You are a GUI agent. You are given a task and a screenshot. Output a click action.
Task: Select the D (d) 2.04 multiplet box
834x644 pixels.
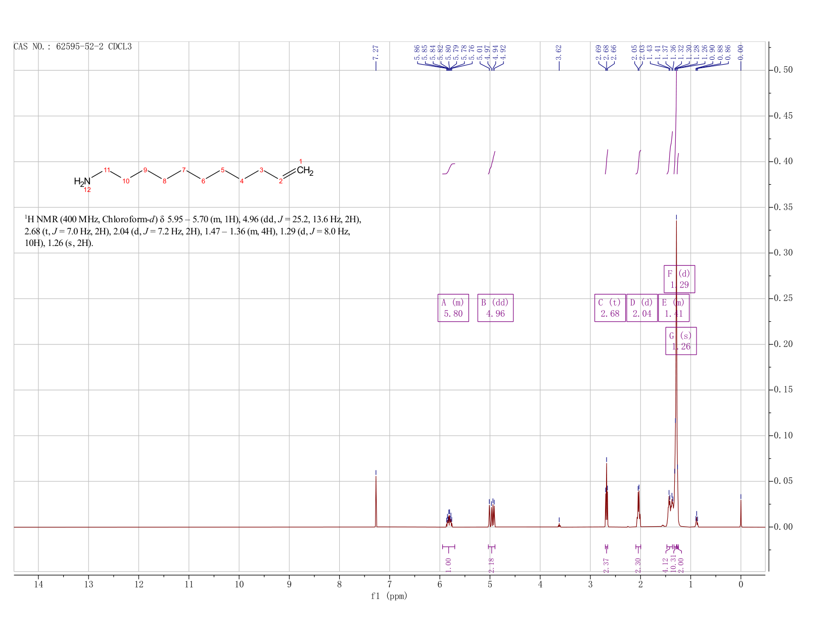[x=642, y=308]
